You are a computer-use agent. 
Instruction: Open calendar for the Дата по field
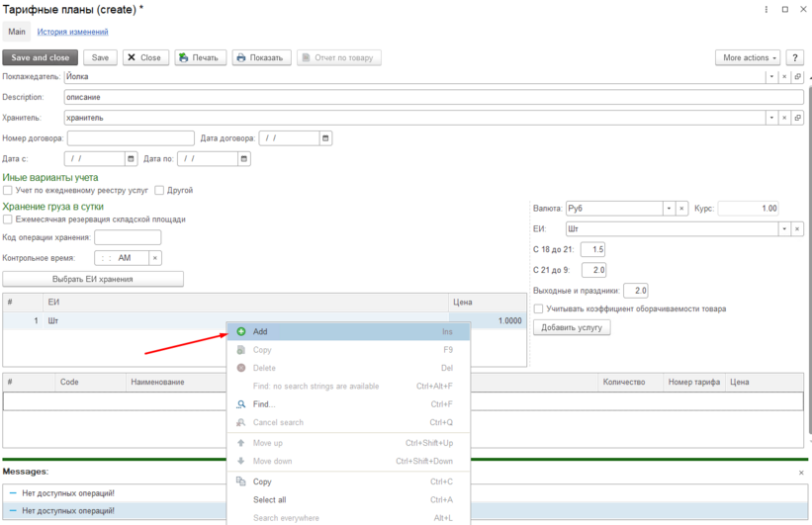243,158
